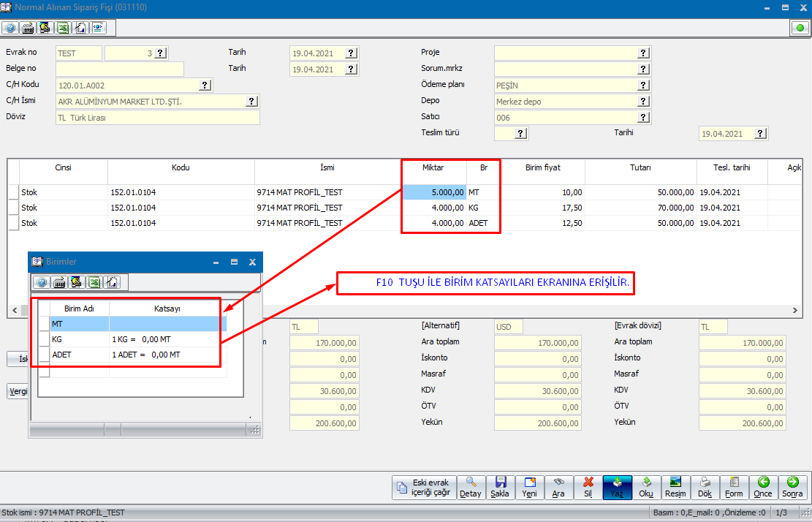
Task: Select MT row in Birimler list
Action: click(x=137, y=324)
